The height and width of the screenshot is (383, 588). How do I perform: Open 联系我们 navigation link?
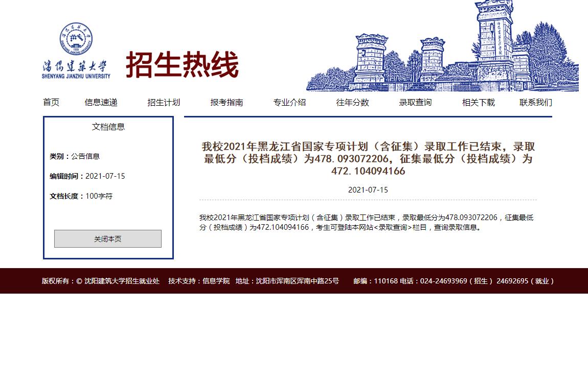pyautogui.click(x=536, y=102)
